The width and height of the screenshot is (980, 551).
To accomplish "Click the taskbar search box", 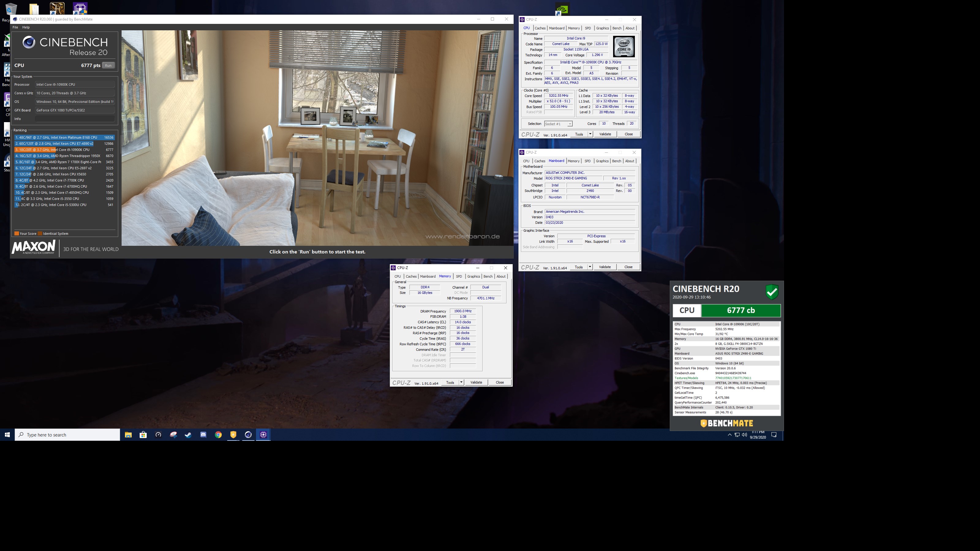I will (67, 435).
